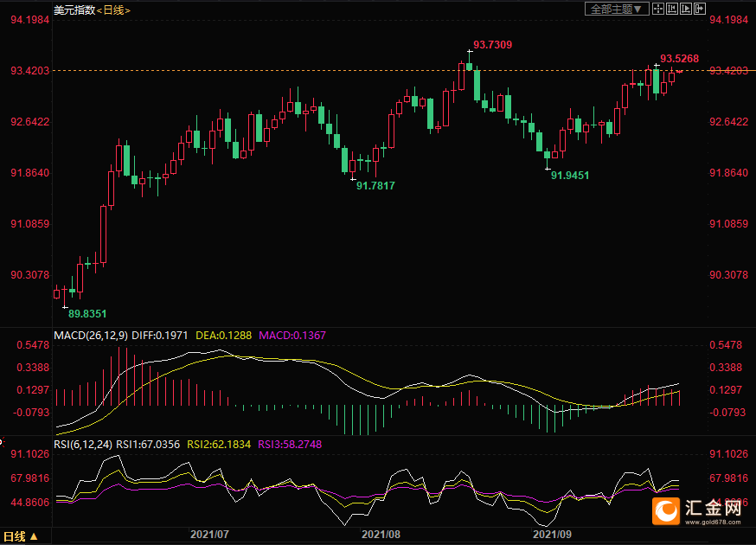Click the MACD right axis 0.1297 value
Image resolution: width=756 pixels, height=545 pixels.
(726, 389)
